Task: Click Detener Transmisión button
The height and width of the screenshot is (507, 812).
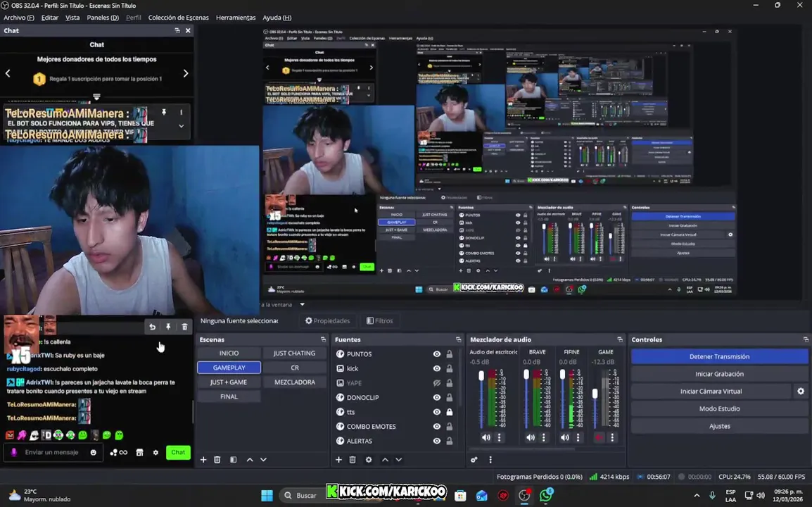Action: (719, 357)
